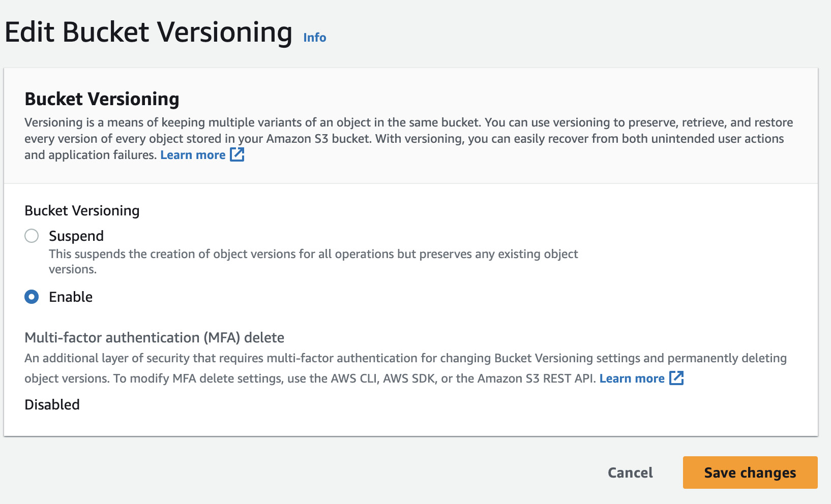Click the Bucket Versioning label above the radio options
This screenshot has height=504, width=831.
coord(82,211)
